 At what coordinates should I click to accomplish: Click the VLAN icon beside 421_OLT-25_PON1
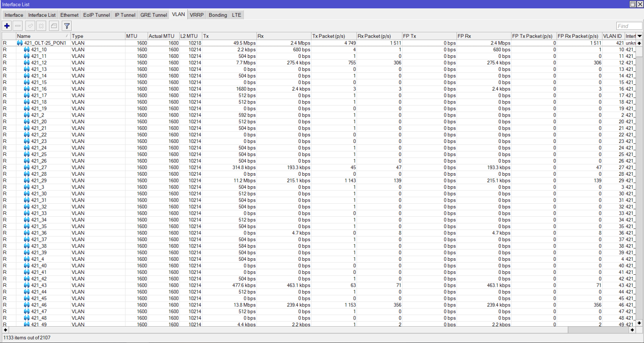click(x=20, y=42)
